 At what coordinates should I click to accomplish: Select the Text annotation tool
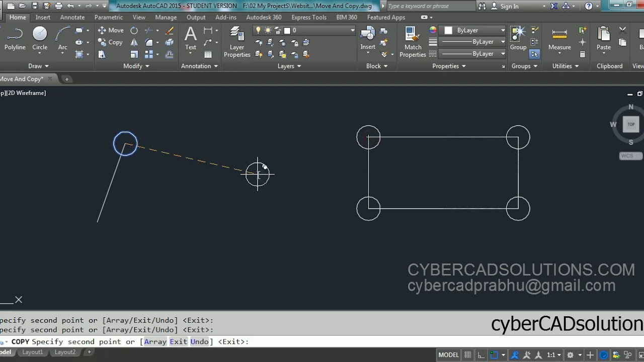191,39
